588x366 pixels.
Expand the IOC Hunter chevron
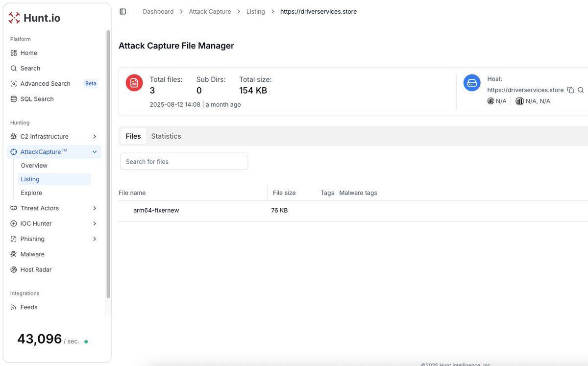[95, 223]
